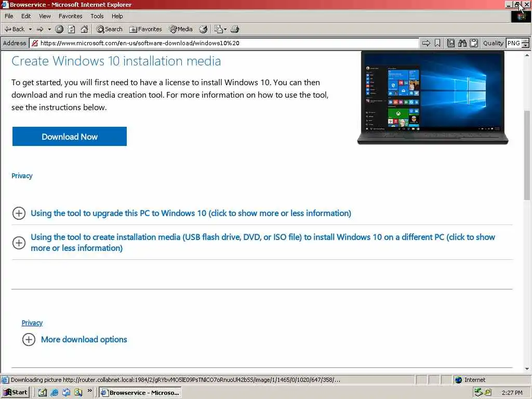
Task: Open the first Privacy link below Download Now
Action: (x=22, y=176)
